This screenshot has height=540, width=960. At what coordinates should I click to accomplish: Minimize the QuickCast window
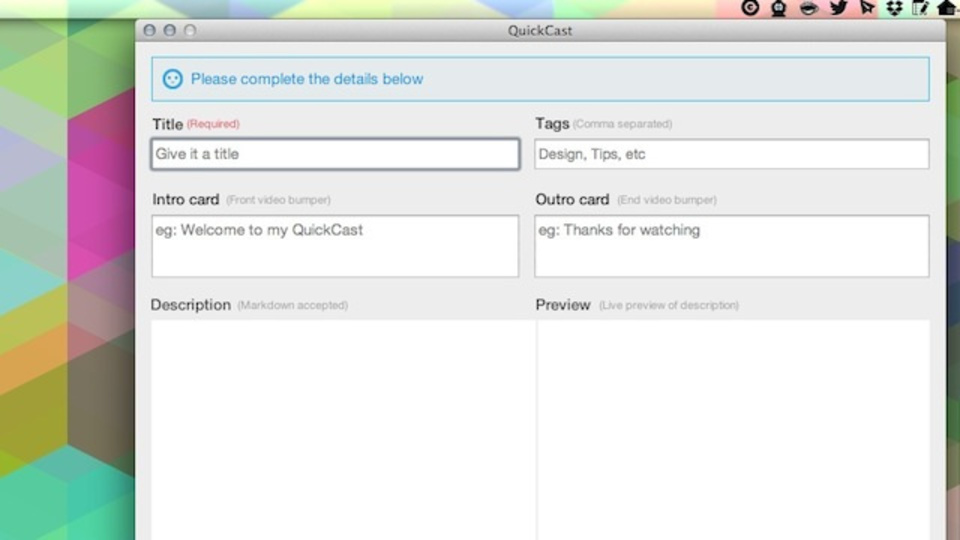(170, 30)
